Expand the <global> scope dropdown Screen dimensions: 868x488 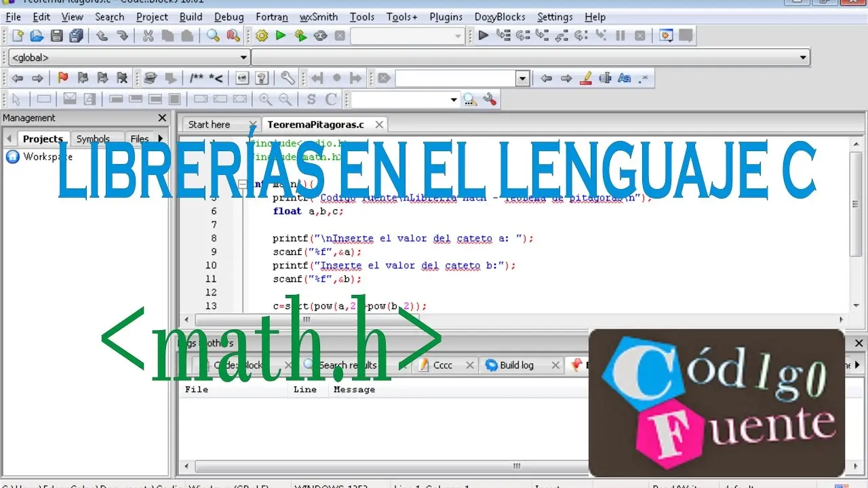click(244, 58)
